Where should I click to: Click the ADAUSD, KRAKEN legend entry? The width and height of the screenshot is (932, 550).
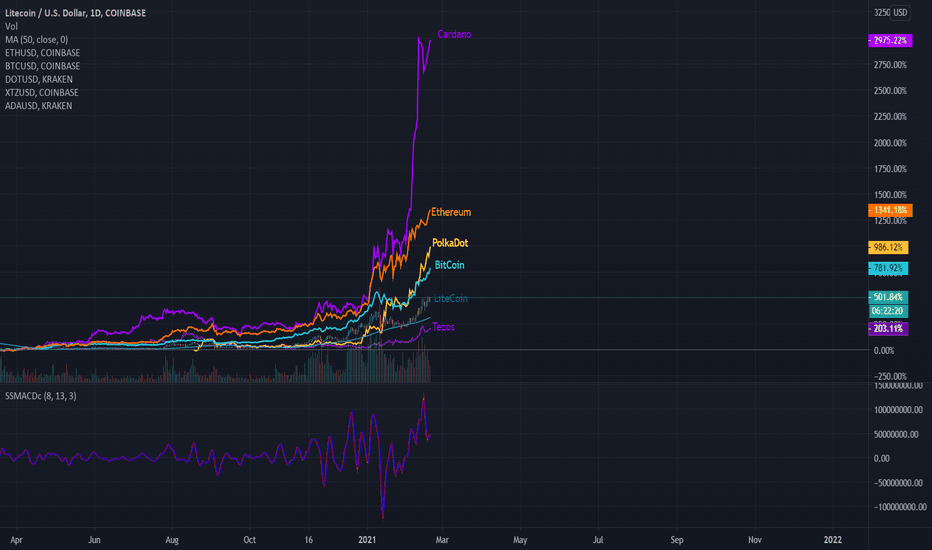click(x=39, y=106)
